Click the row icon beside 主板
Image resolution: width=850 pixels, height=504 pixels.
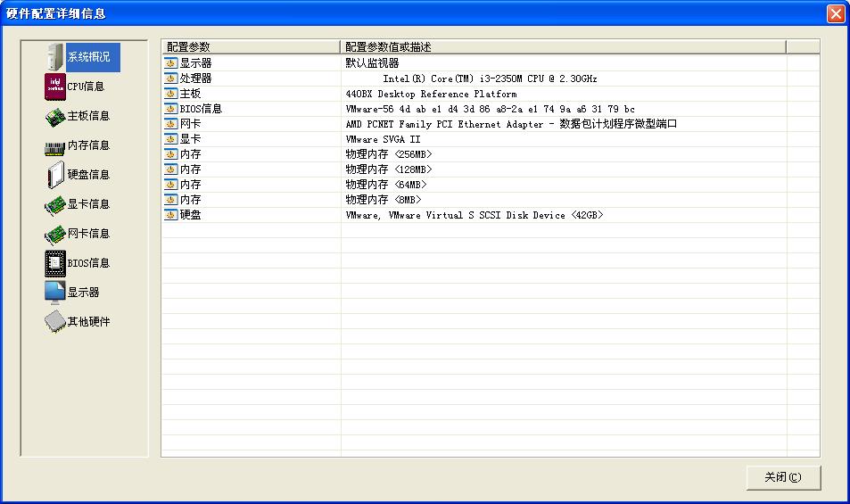point(170,94)
